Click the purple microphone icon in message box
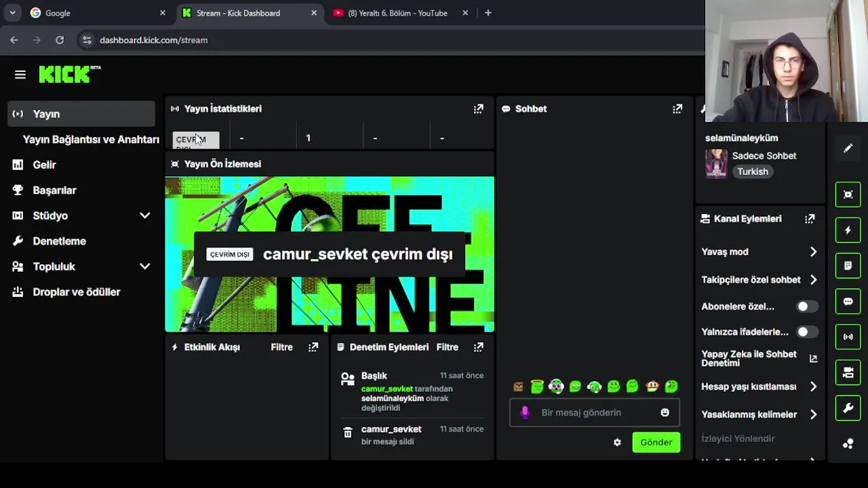 click(525, 412)
